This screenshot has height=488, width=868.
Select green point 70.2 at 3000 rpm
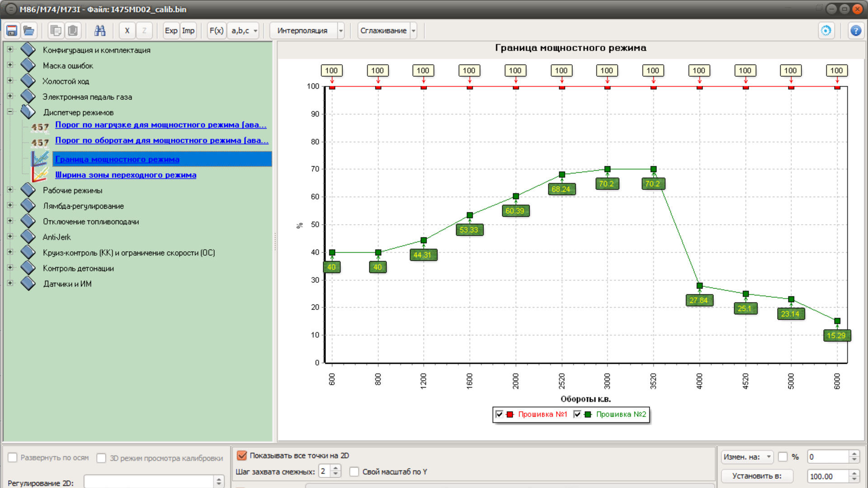[x=607, y=169]
